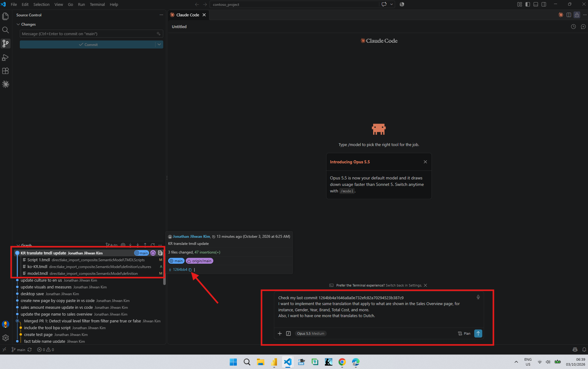Open slash commands in the prompt box

288,333
